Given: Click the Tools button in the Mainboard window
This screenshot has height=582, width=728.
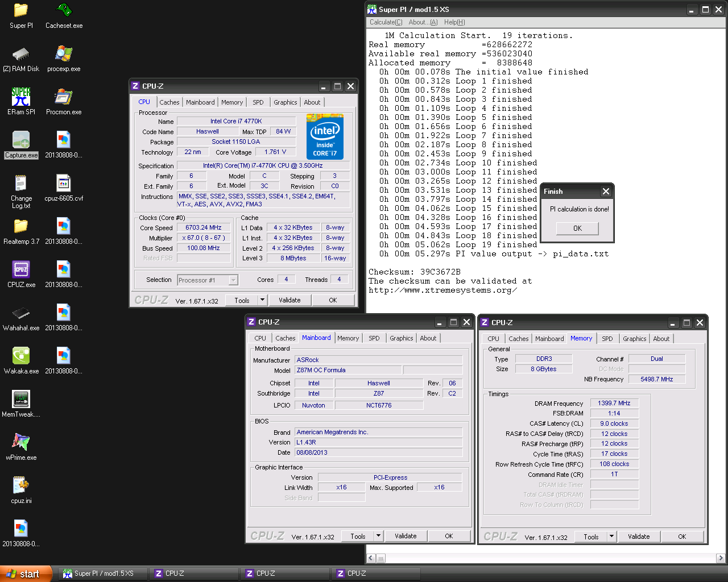Looking at the screenshot, I should [x=358, y=536].
